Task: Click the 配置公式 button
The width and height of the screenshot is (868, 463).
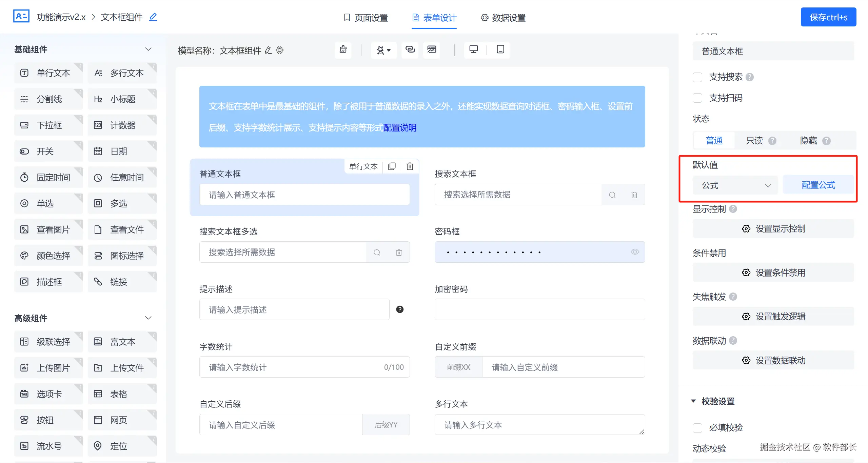Action: click(818, 185)
